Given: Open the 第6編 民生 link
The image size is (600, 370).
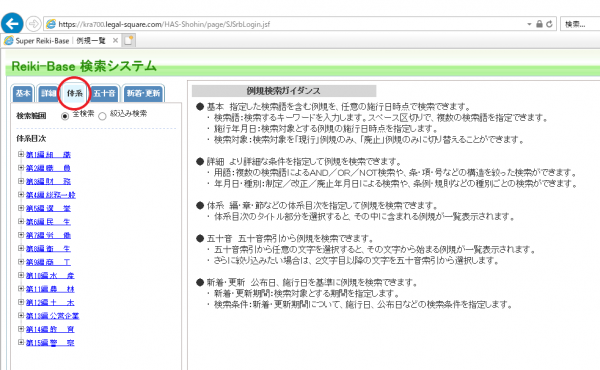Looking at the screenshot, I should pos(48,222).
